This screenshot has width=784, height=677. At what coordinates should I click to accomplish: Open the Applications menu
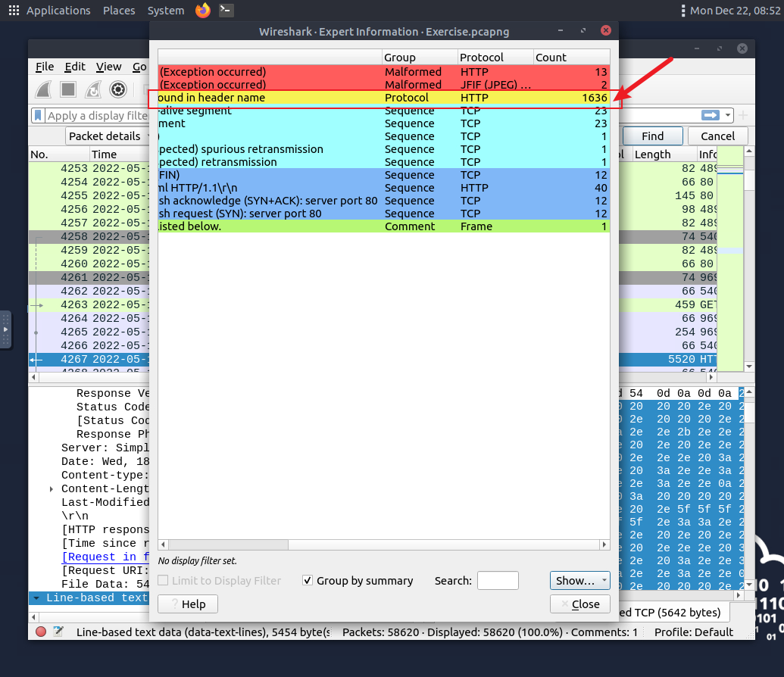(58, 11)
